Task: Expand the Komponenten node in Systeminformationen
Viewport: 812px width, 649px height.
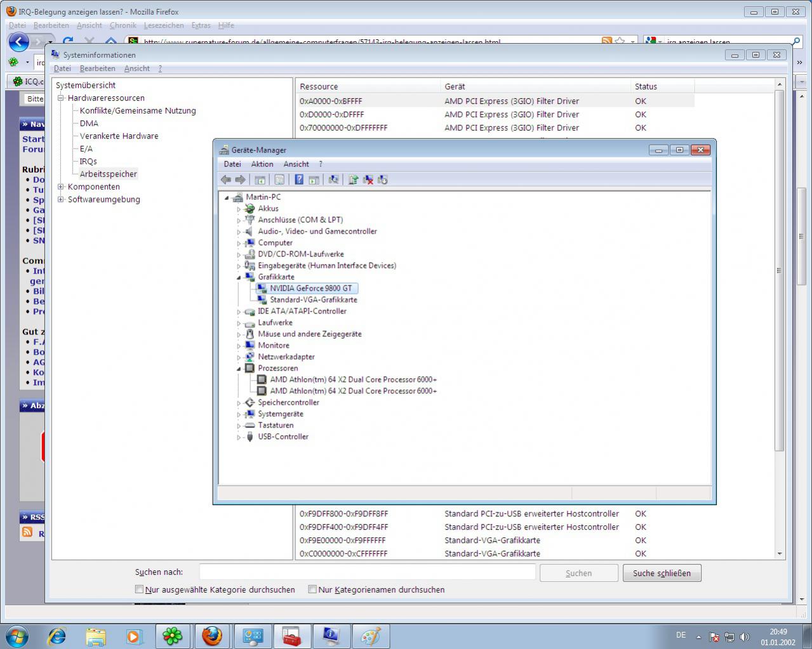Action: click(x=61, y=187)
